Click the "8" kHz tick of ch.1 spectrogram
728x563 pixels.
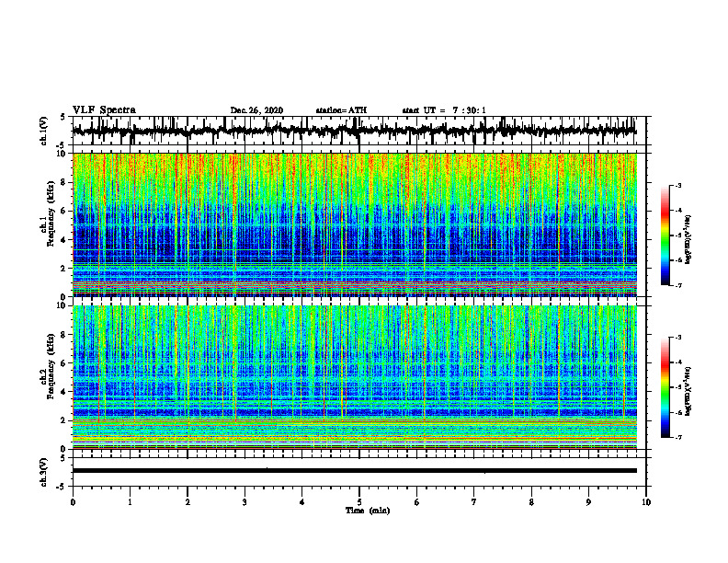[x=64, y=182]
